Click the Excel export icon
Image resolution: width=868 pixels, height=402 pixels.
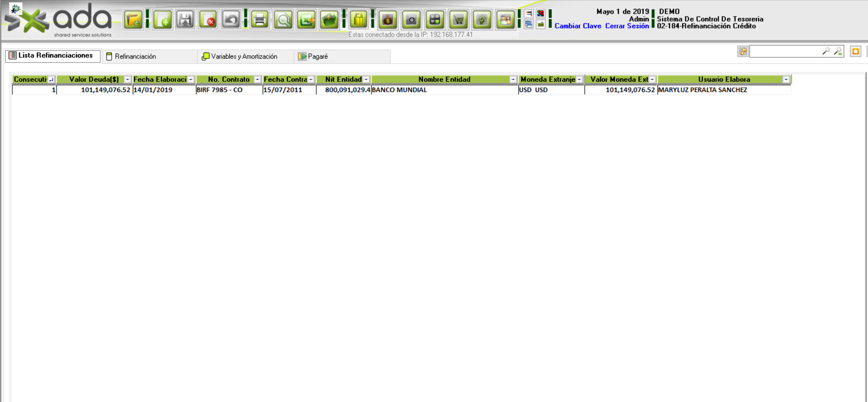click(x=306, y=20)
